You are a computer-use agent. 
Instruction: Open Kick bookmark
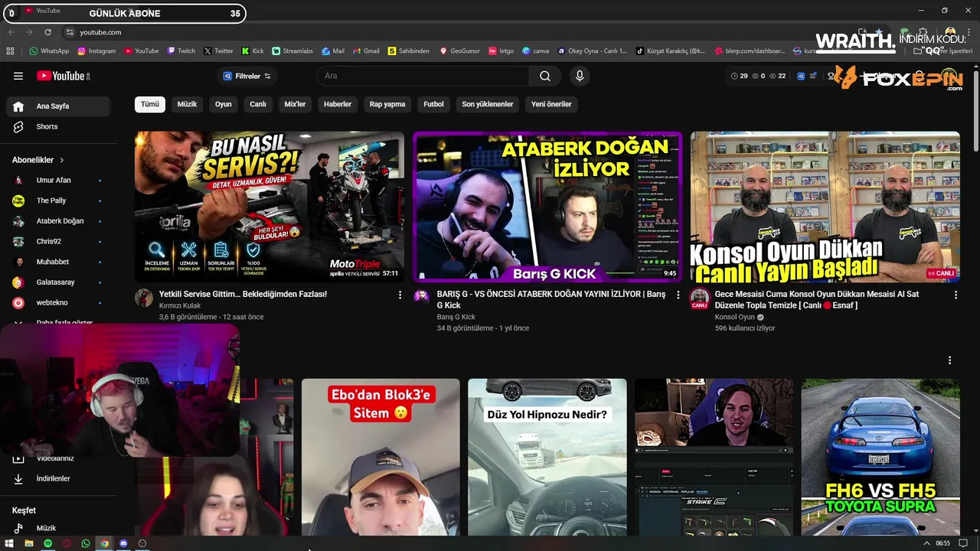253,51
